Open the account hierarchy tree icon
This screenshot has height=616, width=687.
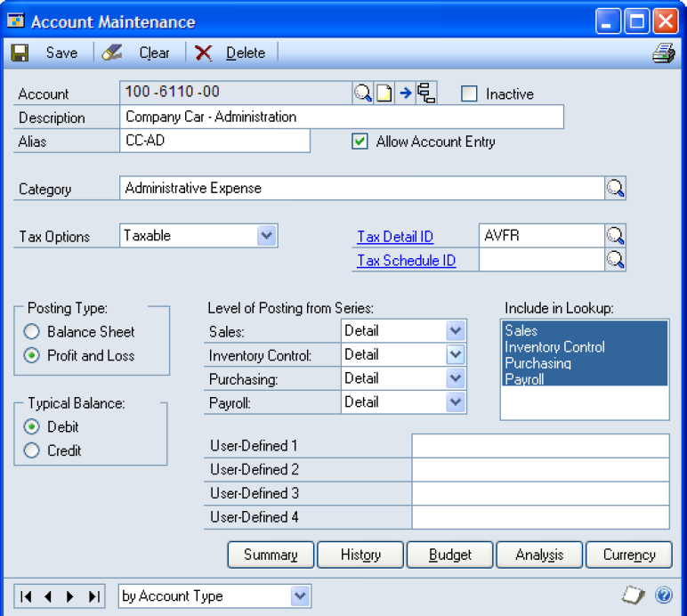[426, 93]
